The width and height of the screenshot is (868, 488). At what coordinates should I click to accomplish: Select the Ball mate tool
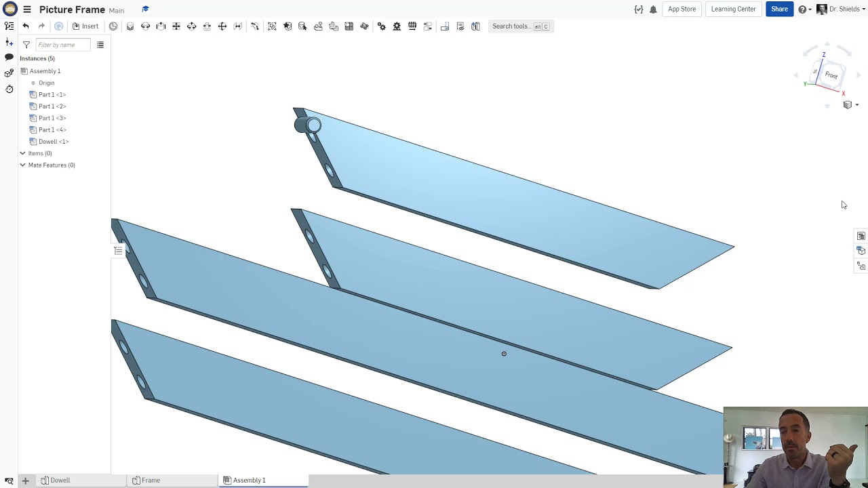222,26
